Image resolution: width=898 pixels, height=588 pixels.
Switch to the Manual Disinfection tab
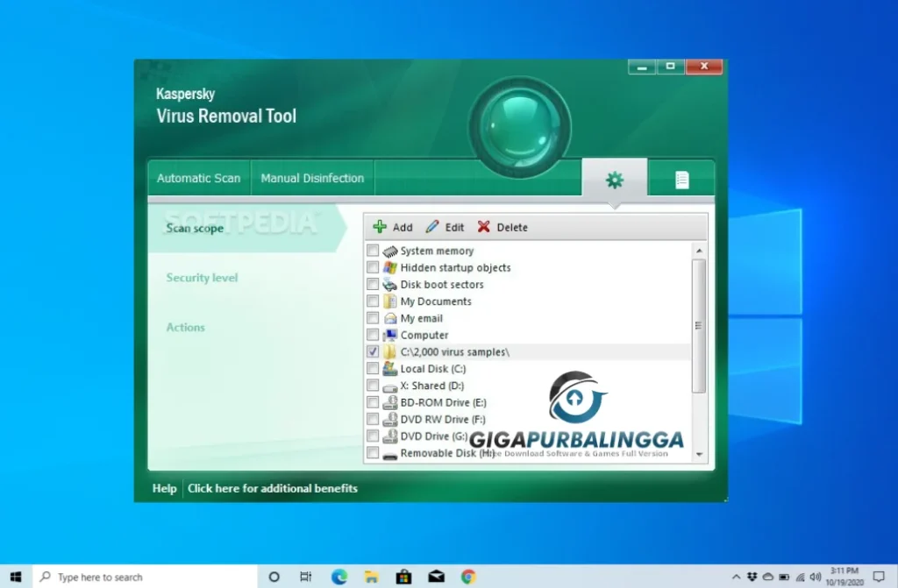312,178
